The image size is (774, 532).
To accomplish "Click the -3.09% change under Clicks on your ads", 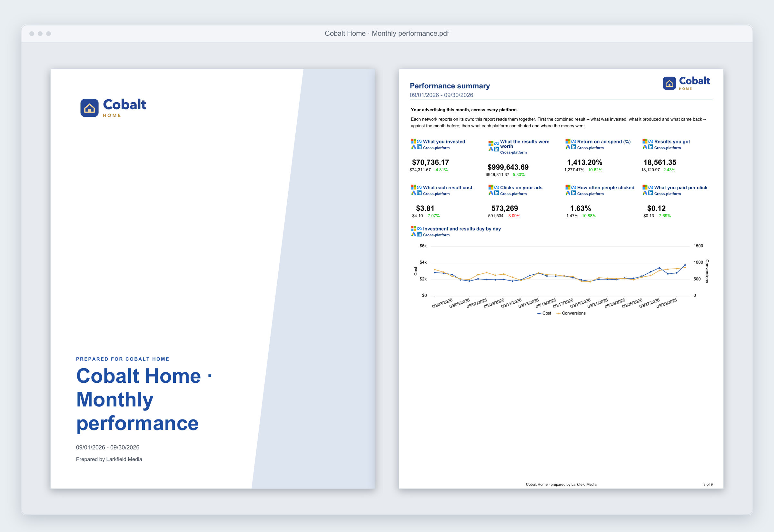I will click(x=514, y=216).
